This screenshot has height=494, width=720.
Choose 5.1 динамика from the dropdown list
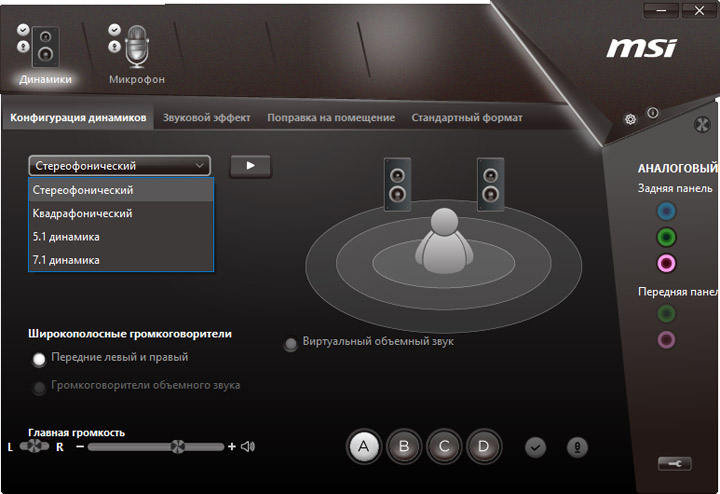pos(121,237)
